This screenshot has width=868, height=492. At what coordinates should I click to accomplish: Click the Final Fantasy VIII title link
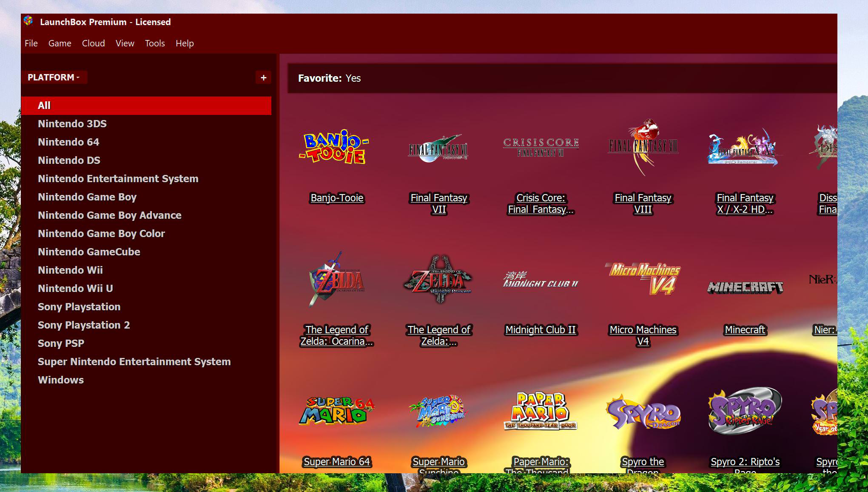click(x=643, y=203)
